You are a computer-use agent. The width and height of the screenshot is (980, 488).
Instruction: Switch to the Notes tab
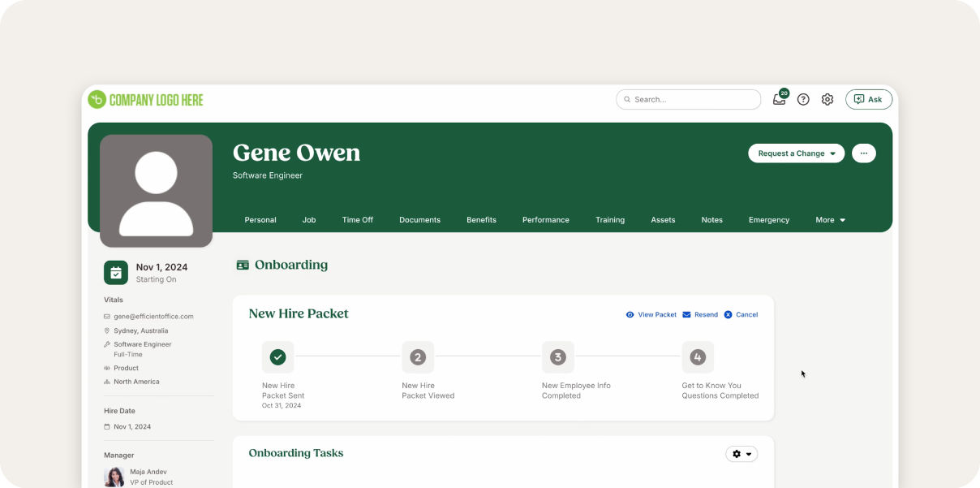[711, 220]
